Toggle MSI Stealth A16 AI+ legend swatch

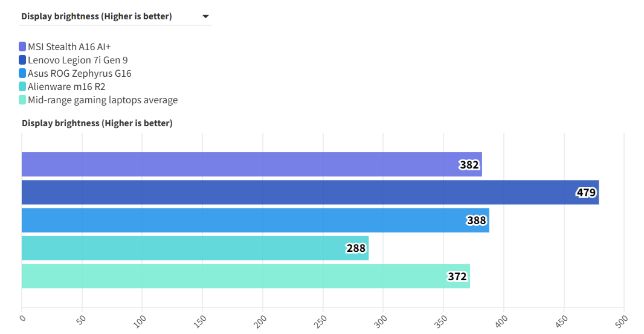[x=22, y=47]
